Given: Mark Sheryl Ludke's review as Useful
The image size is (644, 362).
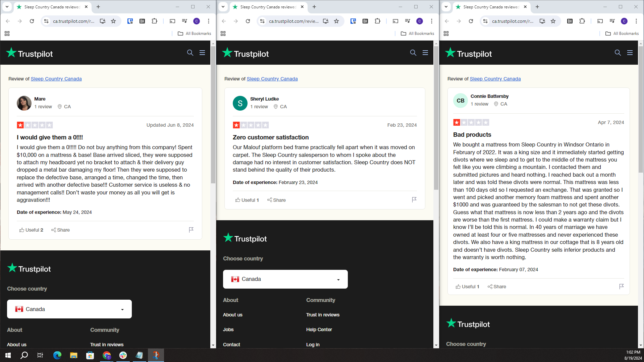Looking at the screenshot, I should tap(247, 200).
